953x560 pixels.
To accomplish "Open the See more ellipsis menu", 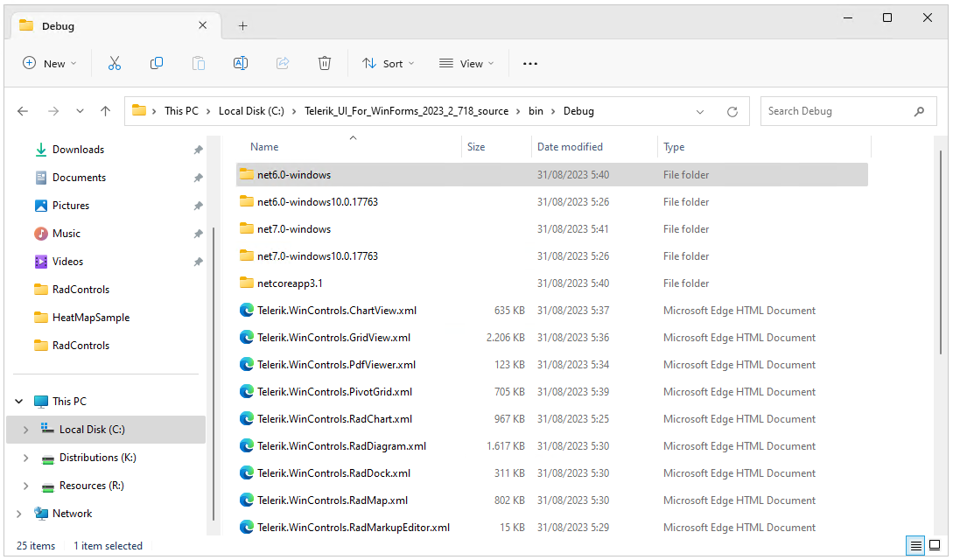I will pos(530,64).
